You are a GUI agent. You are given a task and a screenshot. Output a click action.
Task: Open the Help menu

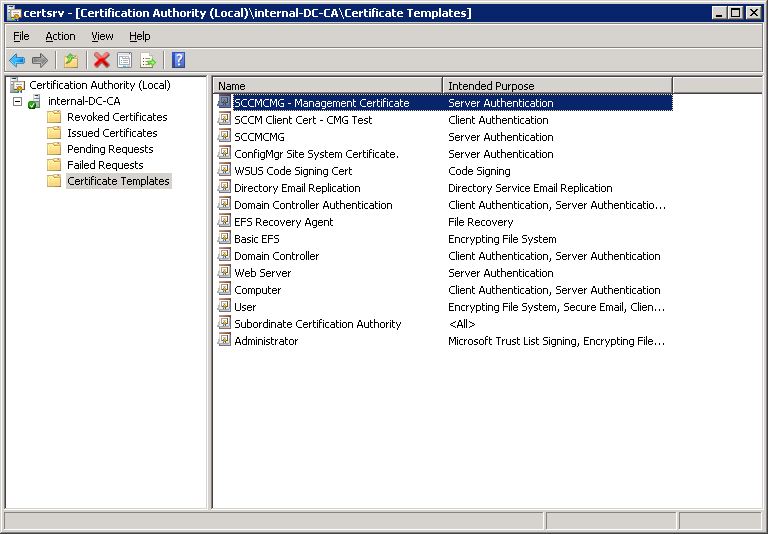pyautogui.click(x=140, y=36)
